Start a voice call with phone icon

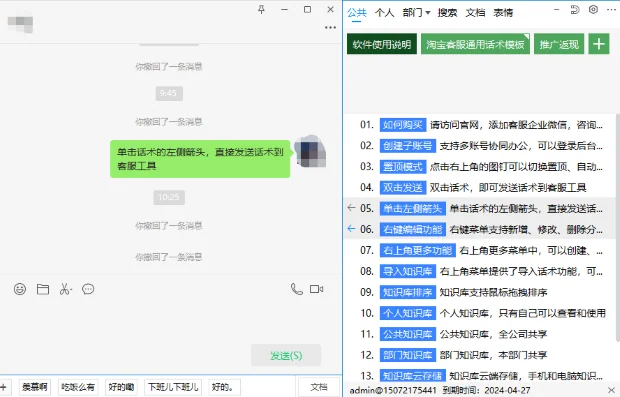click(x=297, y=289)
